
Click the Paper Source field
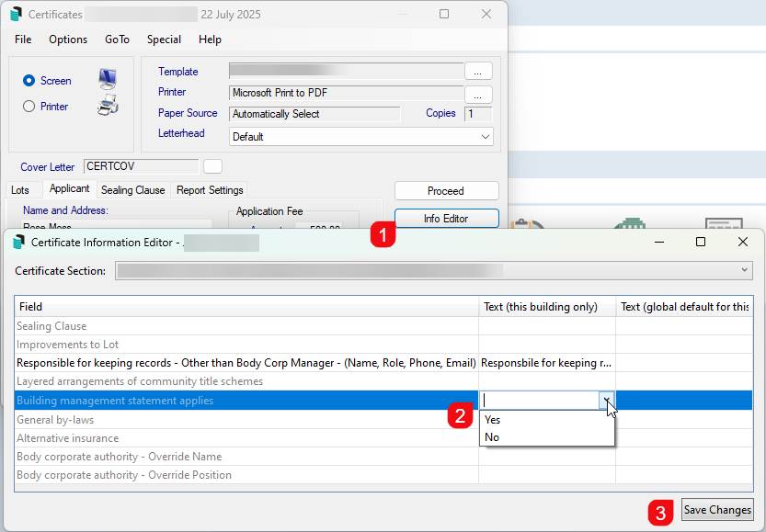coord(314,114)
